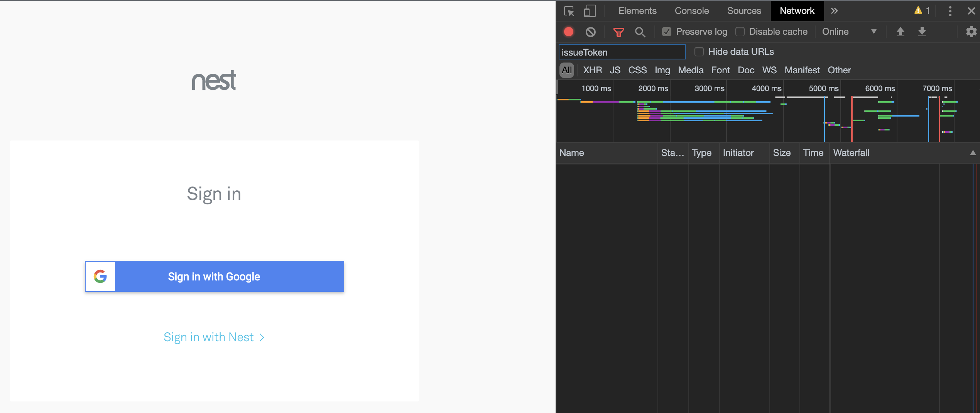This screenshot has height=413, width=980.
Task: Sort by Name column header
Action: (607, 153)
